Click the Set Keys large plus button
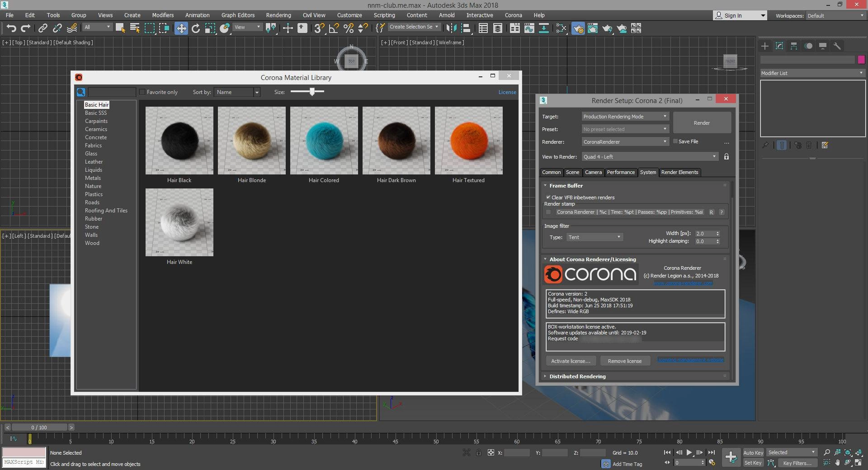Viewport: 868px width, 470px height. [x=731, y=457]
